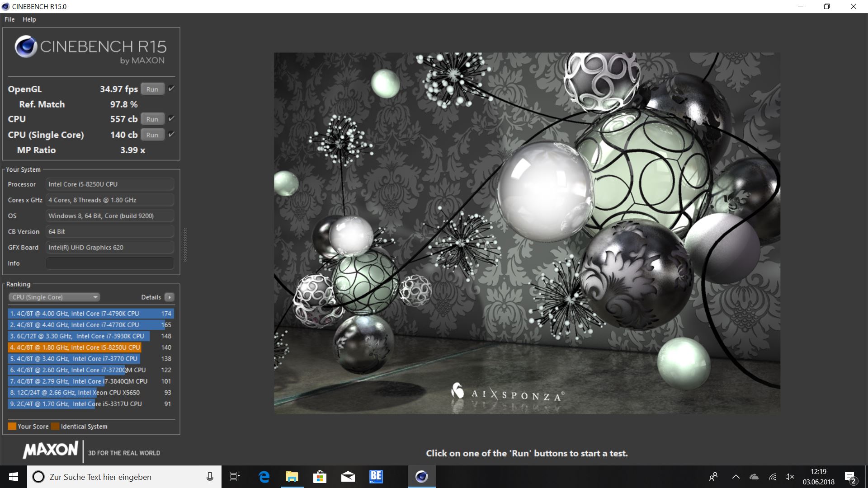Open Microsoft Edge from the taskbar

264,477
